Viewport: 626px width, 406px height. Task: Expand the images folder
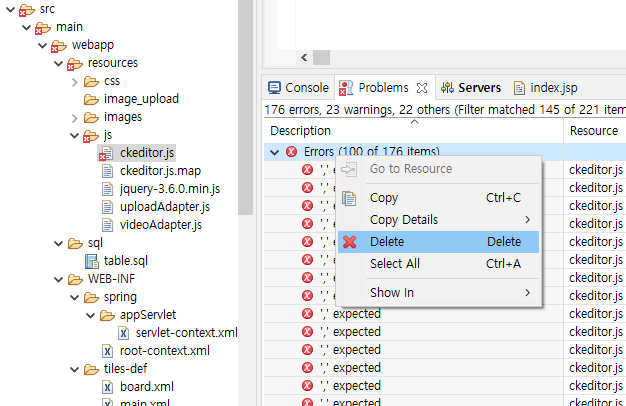coord(75,118)
